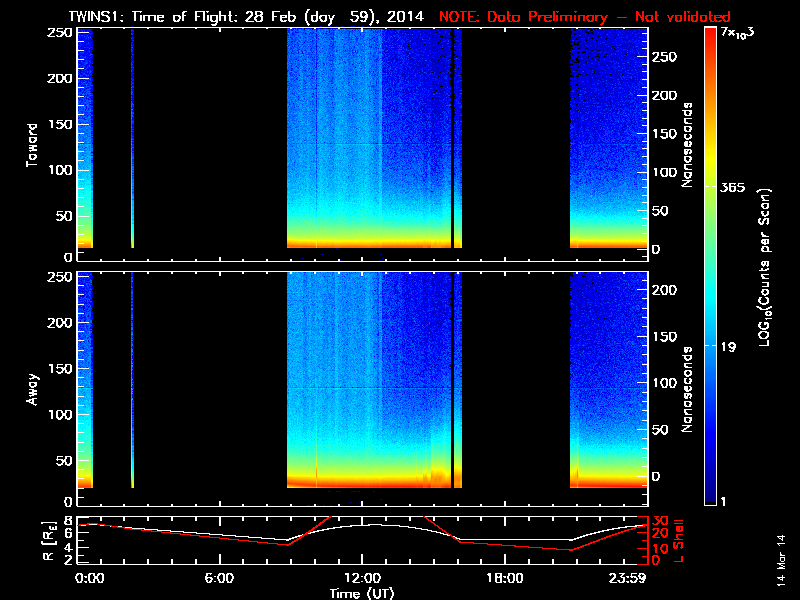Click the red top of the color bar
The image size is (800, 600).
click(710, 35)
